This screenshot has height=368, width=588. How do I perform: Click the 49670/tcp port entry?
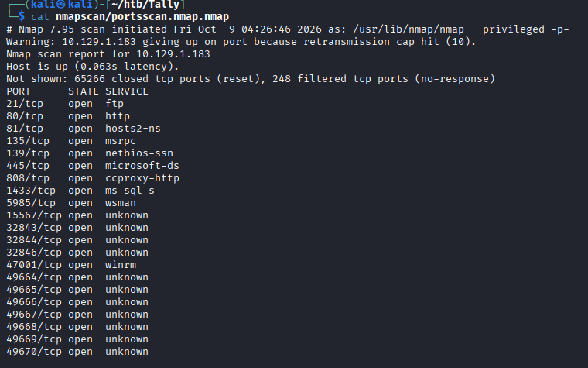point(34,352)
